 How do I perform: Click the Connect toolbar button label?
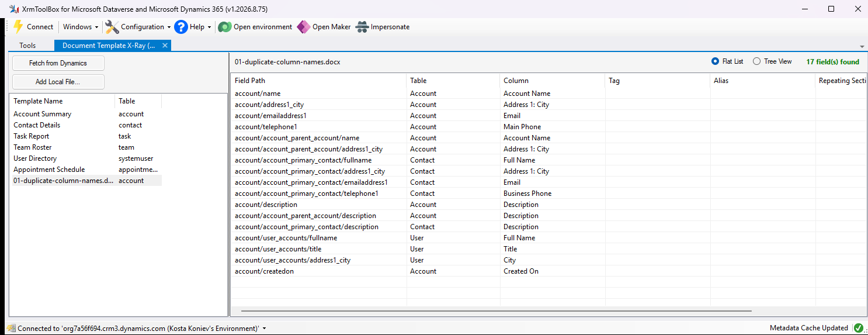[x=40, y=27]
